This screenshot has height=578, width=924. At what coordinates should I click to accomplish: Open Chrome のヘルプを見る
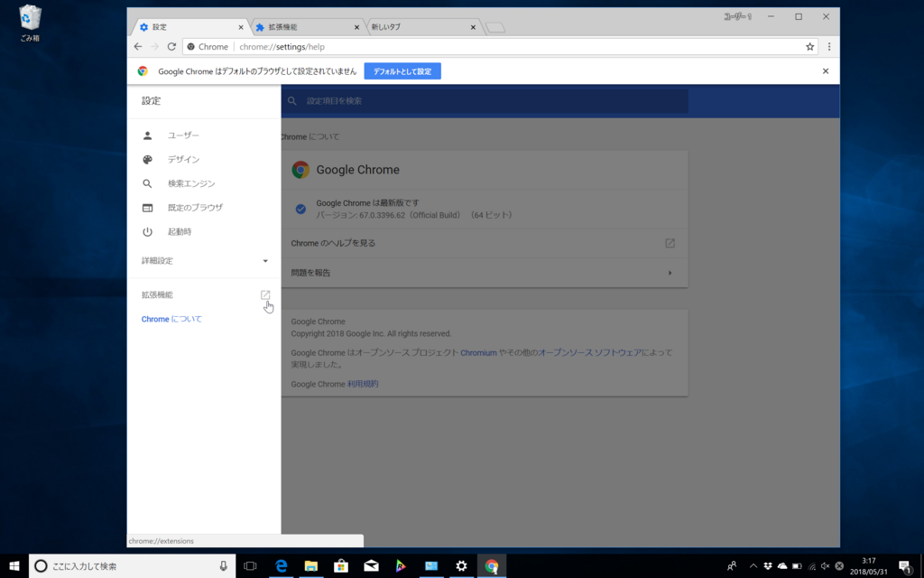[485, 243]
